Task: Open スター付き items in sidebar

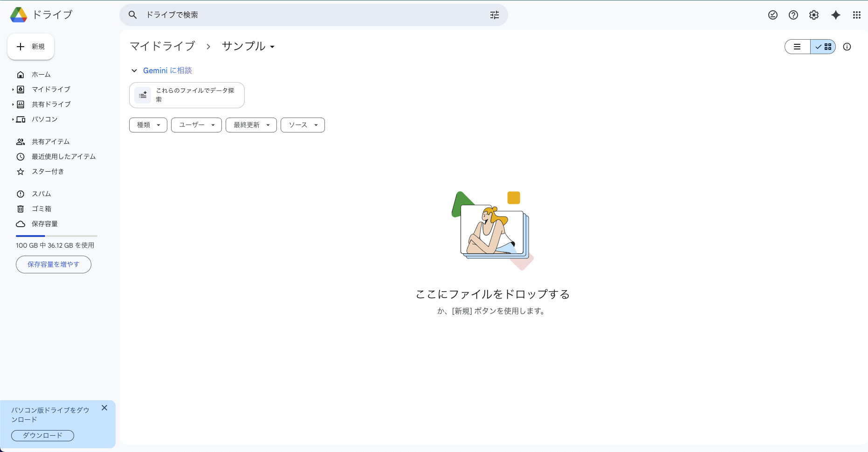Action: [48, 172]
